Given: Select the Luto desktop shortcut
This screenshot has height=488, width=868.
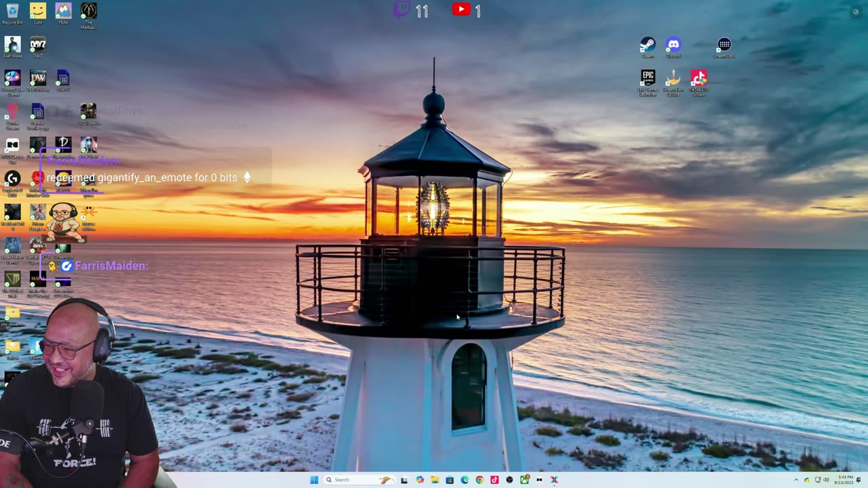Looking at the screenshot, I should 38,14.
